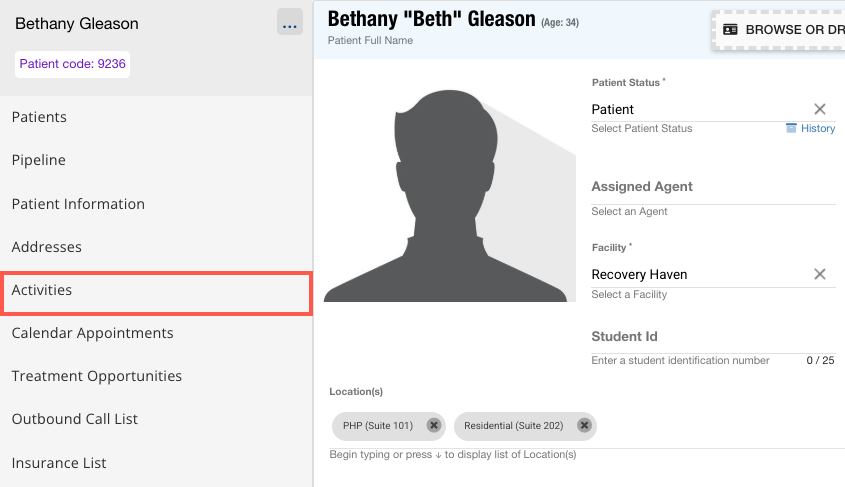Open the Assigned Agent dropdown
The image size is (845, 487).
(712, 187)
